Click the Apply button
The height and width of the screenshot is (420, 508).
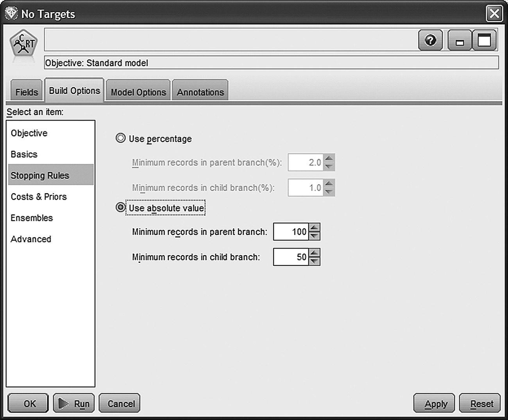[x=434, y=403]
